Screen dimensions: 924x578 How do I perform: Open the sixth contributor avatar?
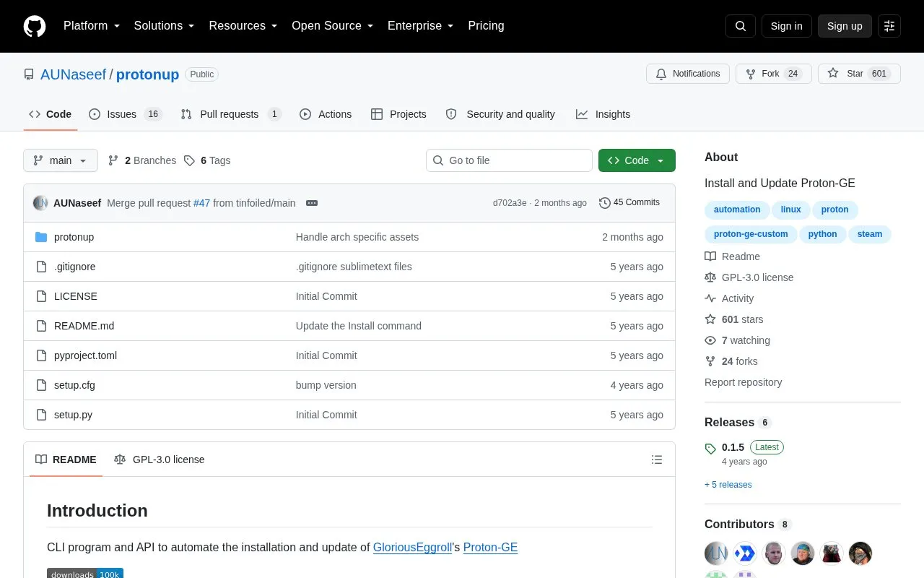pos(860,553)
